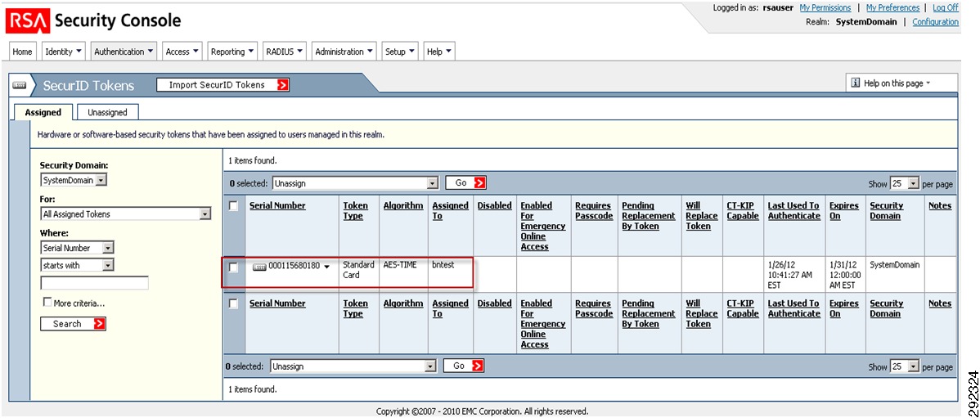The image size is (980, 418).
Task: Switch to the Assigned tab
Action: (x=43, y=112)
